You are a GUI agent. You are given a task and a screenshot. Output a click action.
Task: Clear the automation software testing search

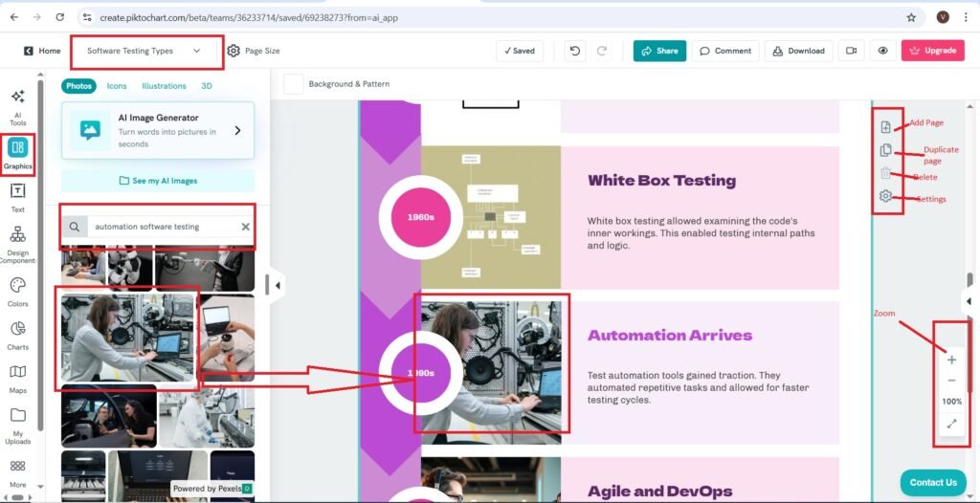pos(245,227)
